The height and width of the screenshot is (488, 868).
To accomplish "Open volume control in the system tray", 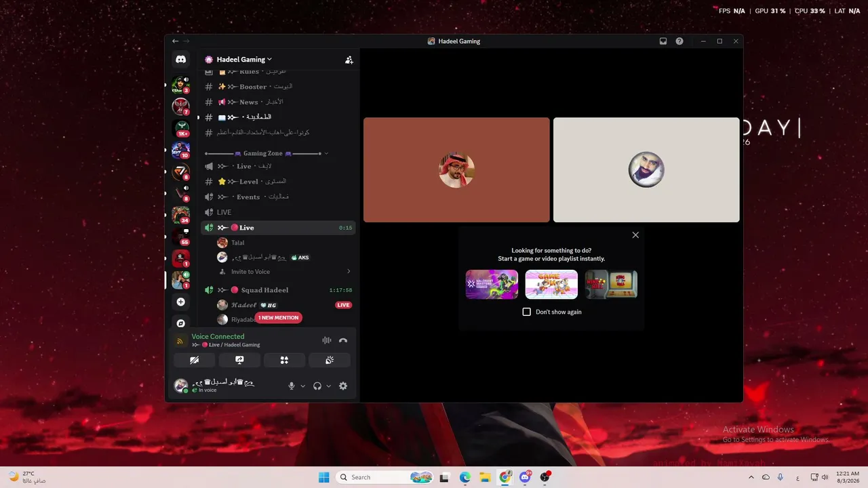I will (825, 477).
